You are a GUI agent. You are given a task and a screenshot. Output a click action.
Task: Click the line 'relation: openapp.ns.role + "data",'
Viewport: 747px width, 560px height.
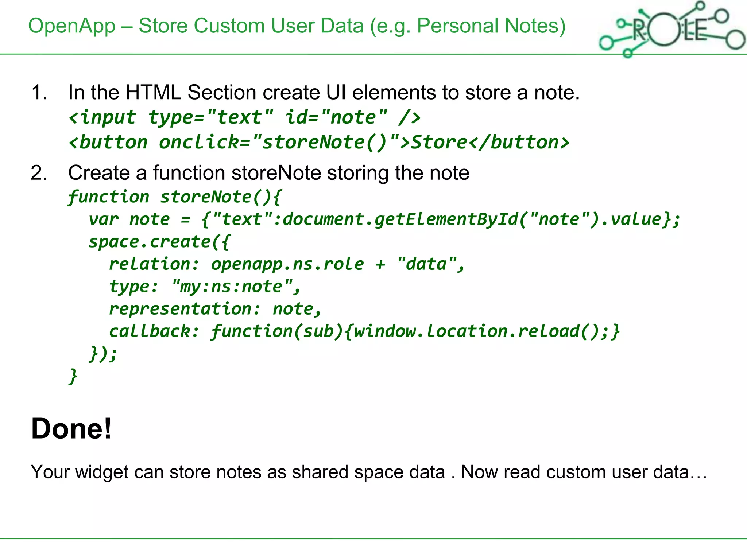(x=287, y=264)
